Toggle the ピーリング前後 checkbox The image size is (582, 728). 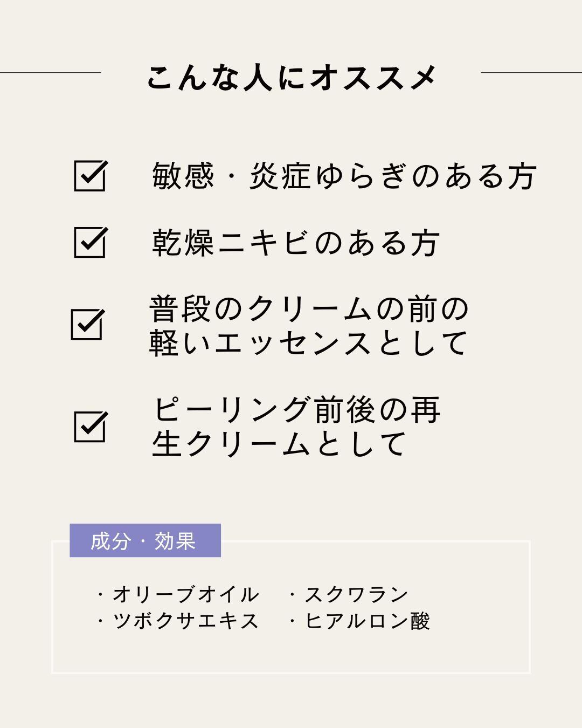[89, 427]
